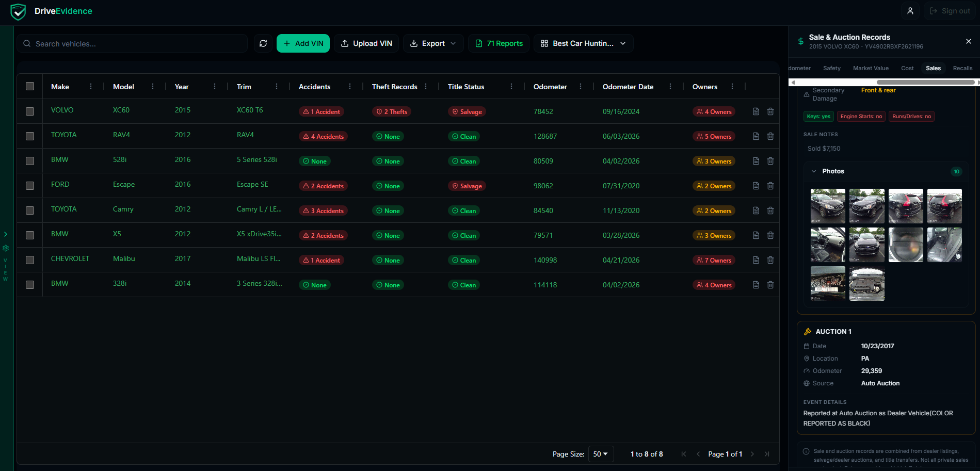
Task: Switch to the Cost tab
Action: [x=907, y=68]
